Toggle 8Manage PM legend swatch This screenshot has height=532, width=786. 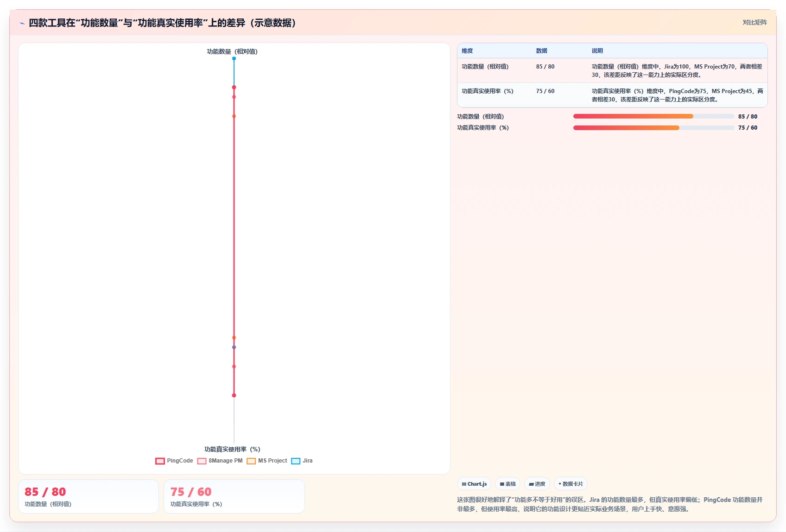pyautogui.click(x=202, y=461)
